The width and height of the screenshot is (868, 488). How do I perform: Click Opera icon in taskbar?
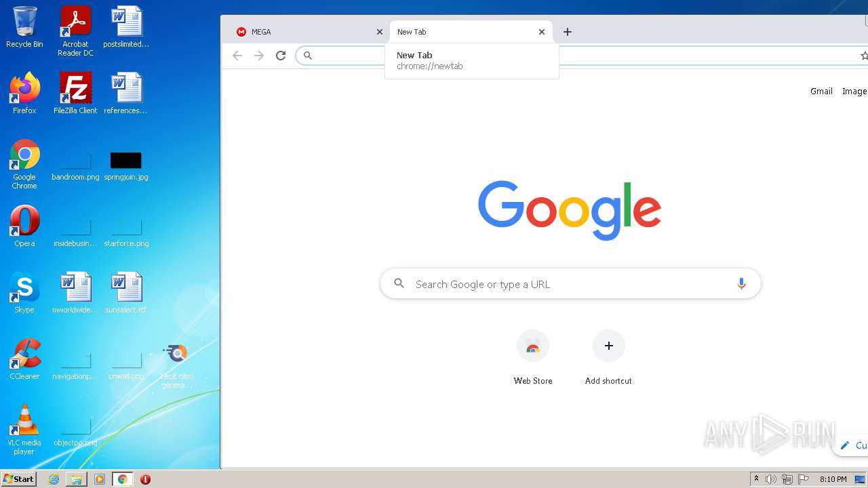pos(145,479)
